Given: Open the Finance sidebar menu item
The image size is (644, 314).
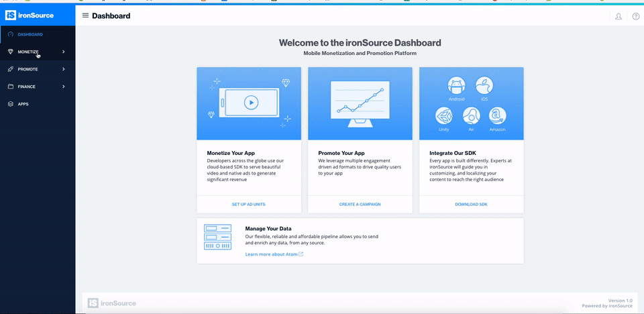Looking at the screenshot, I should tap(38, 87).
